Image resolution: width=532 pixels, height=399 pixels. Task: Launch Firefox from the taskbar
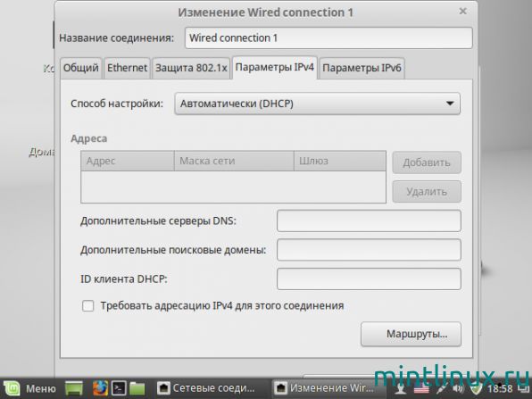point(100,388)
